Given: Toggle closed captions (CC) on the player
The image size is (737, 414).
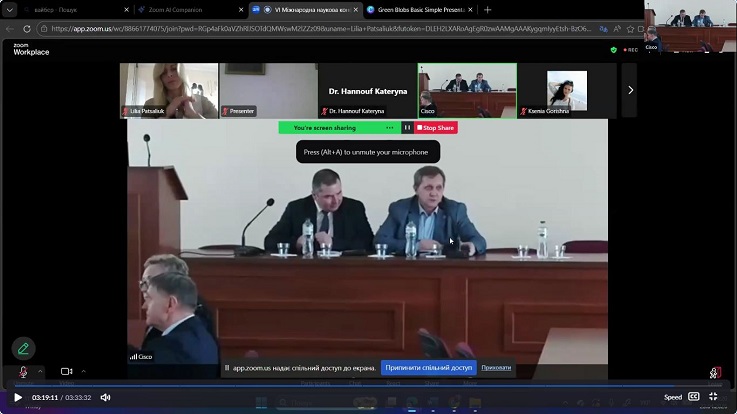Looking at the screenshot, I should 694,397.
